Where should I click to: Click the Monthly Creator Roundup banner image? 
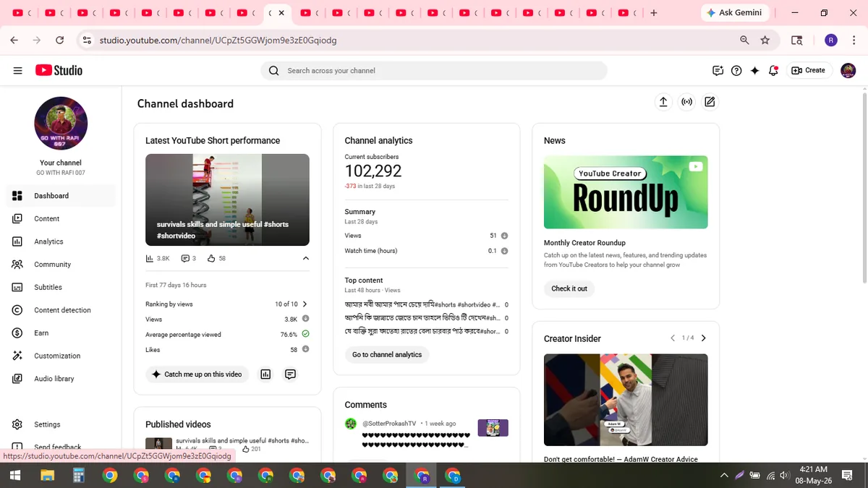tap(626, 192)
